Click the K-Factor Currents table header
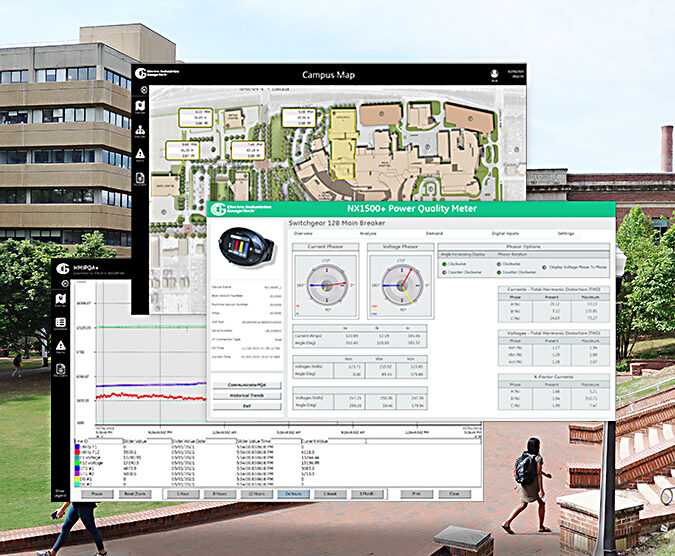The height and width of the screenshot is (556, 675). pos(554,377)
